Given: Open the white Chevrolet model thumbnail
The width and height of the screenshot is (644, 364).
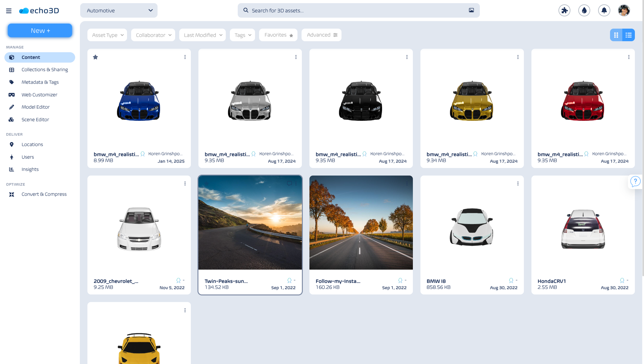Looking at the screenshot, I should click(x=139, y=229).
